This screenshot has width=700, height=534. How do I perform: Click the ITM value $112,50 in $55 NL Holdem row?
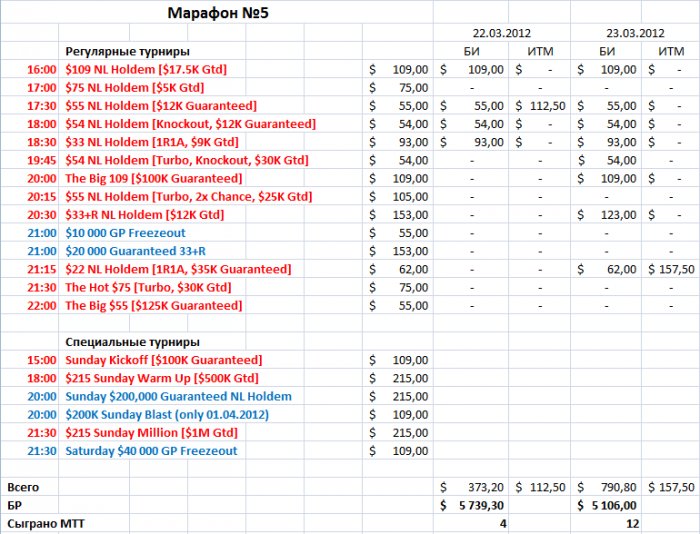540,106
